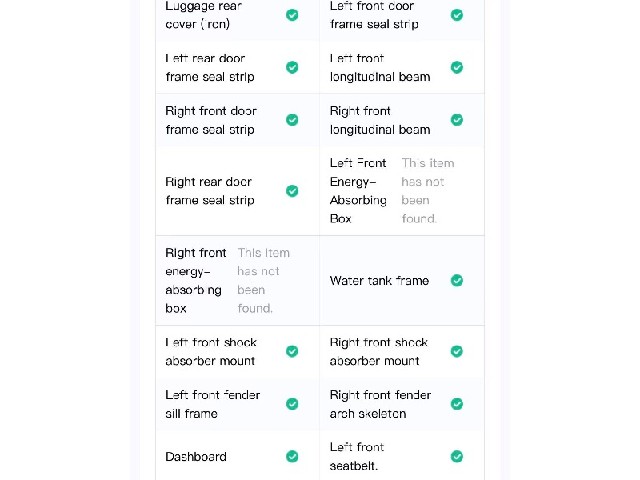Click the Right rear door frame seal strip checkmark
640x480 pixels.
[292, 191]
